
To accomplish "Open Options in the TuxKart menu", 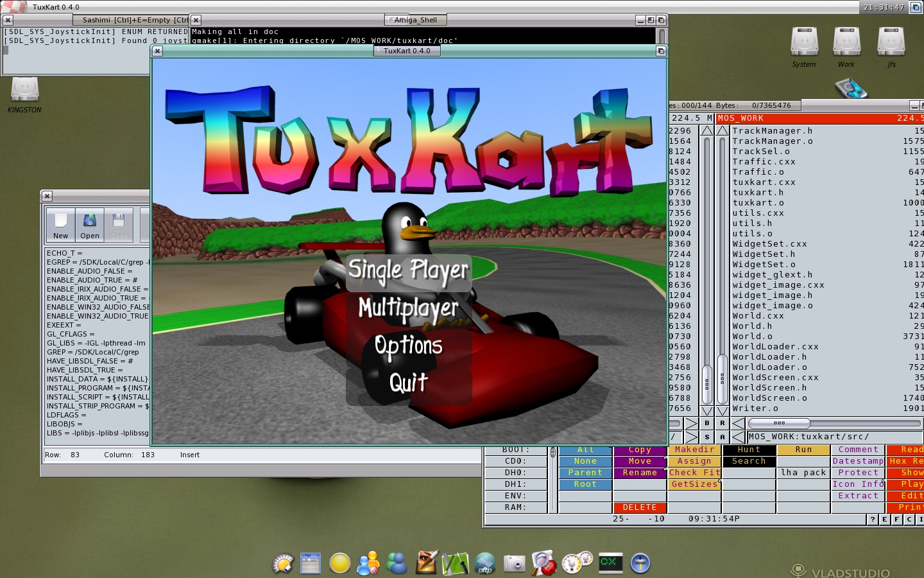I will point(409,346).
